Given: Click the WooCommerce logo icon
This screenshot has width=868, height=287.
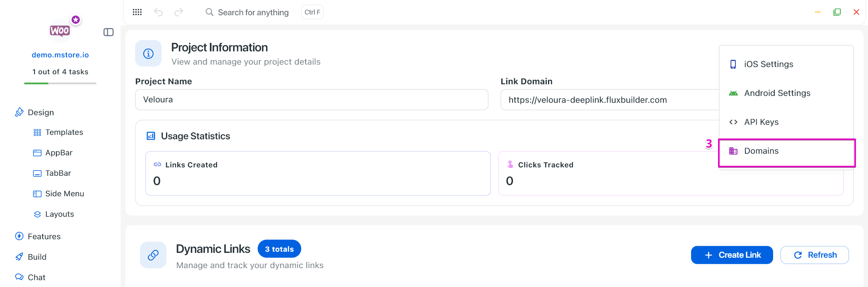Looking at the screenshot, I should click(x=60, y=31).
